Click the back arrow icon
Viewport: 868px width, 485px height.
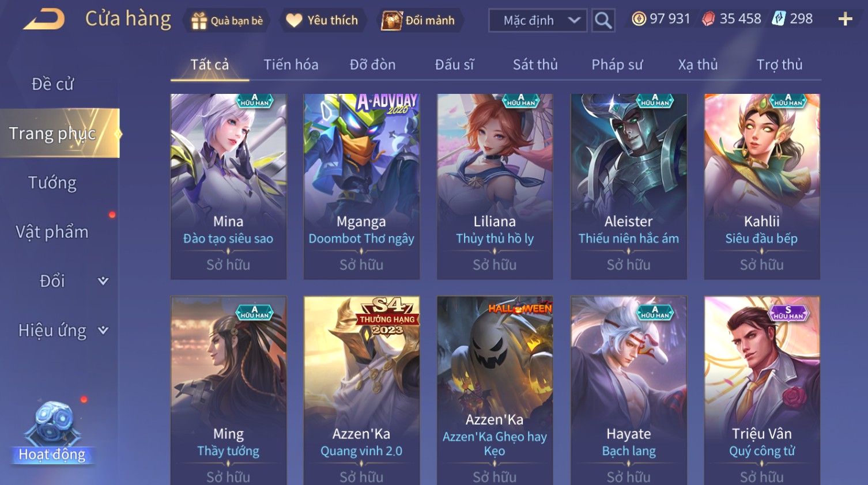(44, 19)
